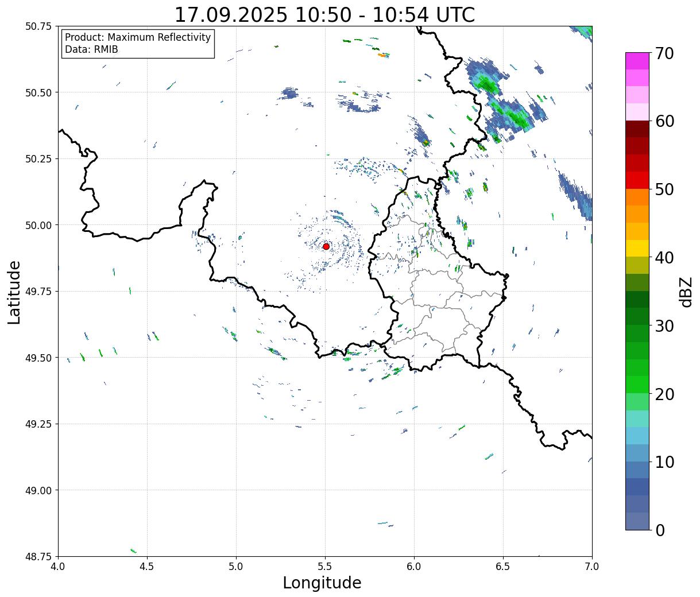Click latitude tick label 49.50
The image size is (700, 597).
38,358
